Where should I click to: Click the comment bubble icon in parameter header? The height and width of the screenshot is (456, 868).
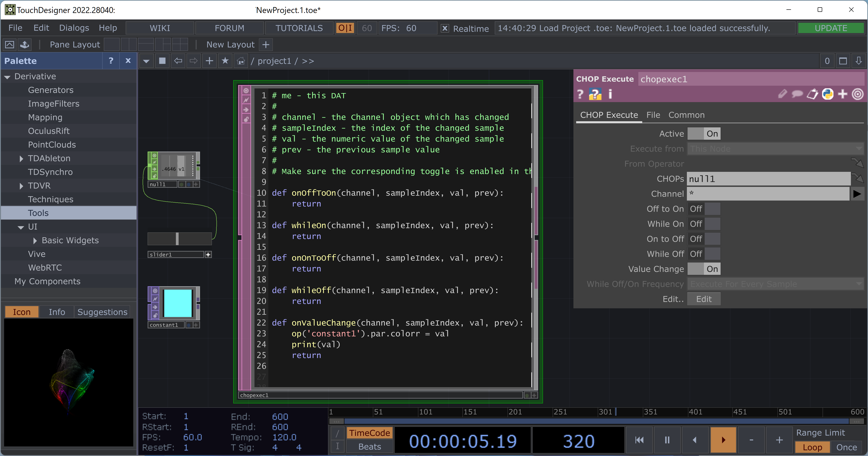[x=797, y=94]
